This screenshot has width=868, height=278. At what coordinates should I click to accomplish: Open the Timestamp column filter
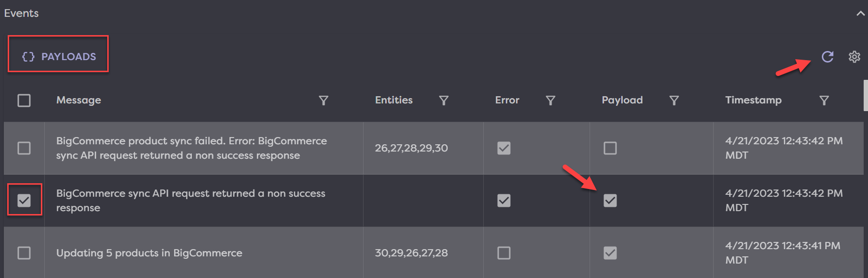824,101
